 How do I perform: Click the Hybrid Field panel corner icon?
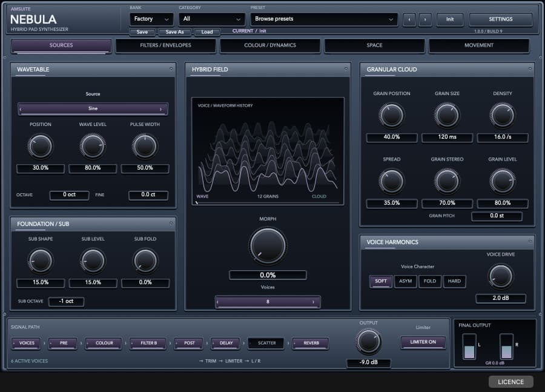[346, 69]
